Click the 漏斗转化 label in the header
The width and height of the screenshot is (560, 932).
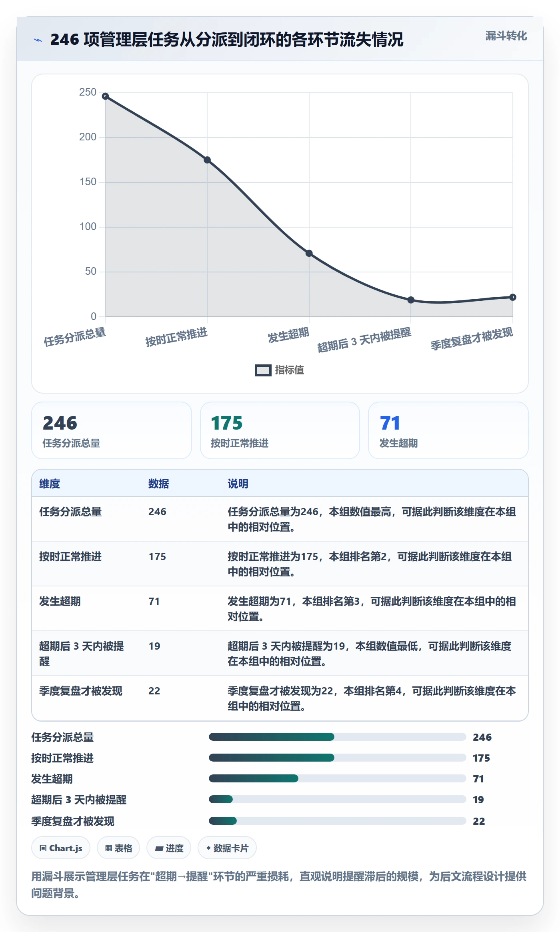[506, 36]
